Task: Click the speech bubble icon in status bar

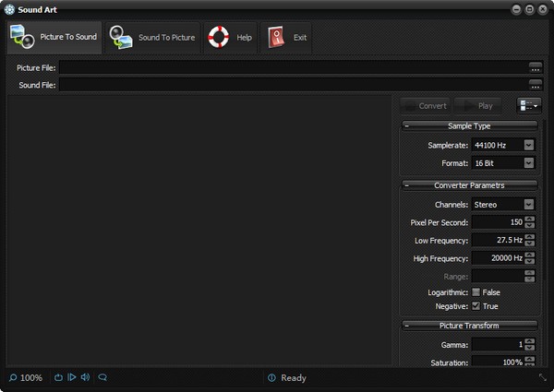Action: [x=102, y=377]
